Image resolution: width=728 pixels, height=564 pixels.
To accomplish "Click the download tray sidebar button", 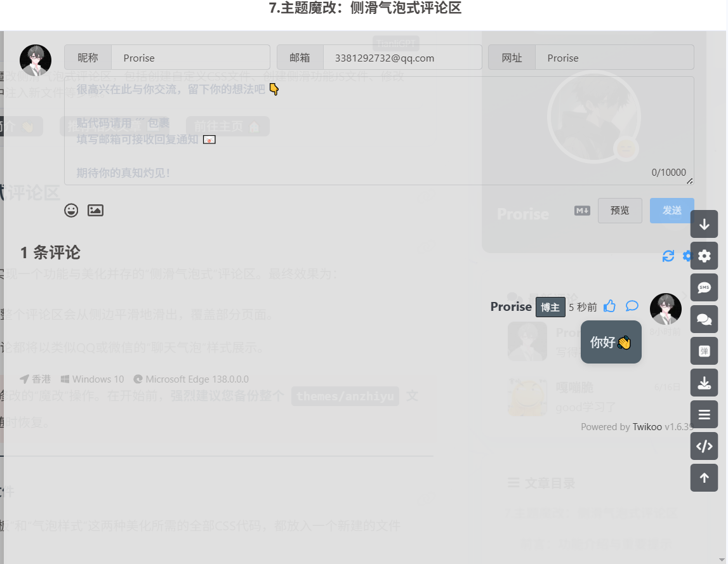I will tap(704, 383).
